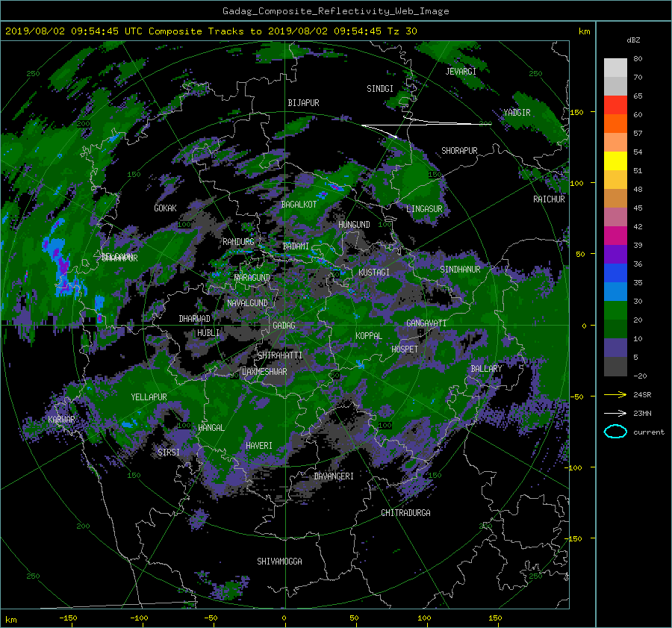Click the RAICHUR city label
This screenshot has height=628, width=672.
pyautogui.click(x=549, y=199)
